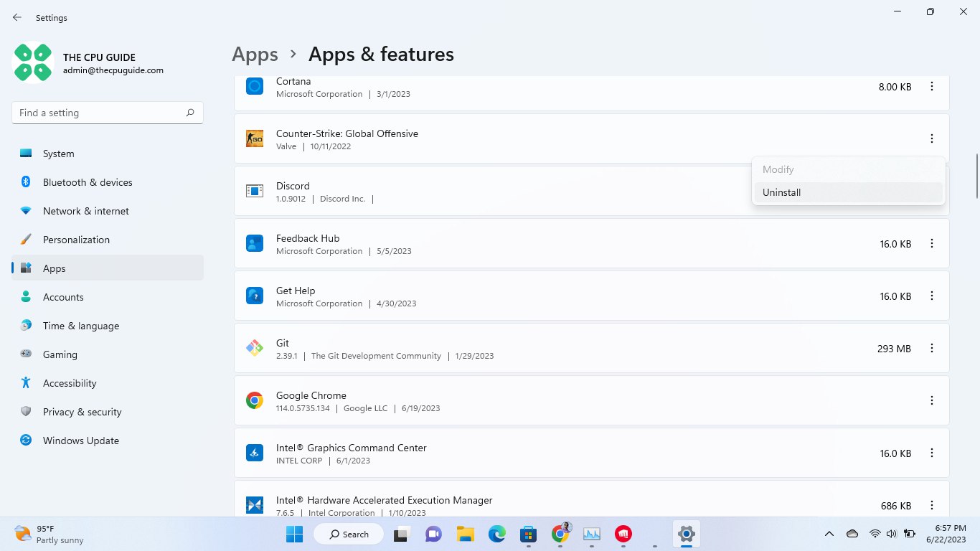Click the Feedback Hub app name
Viewport: 980px width, 551px height.
point(308,238)
